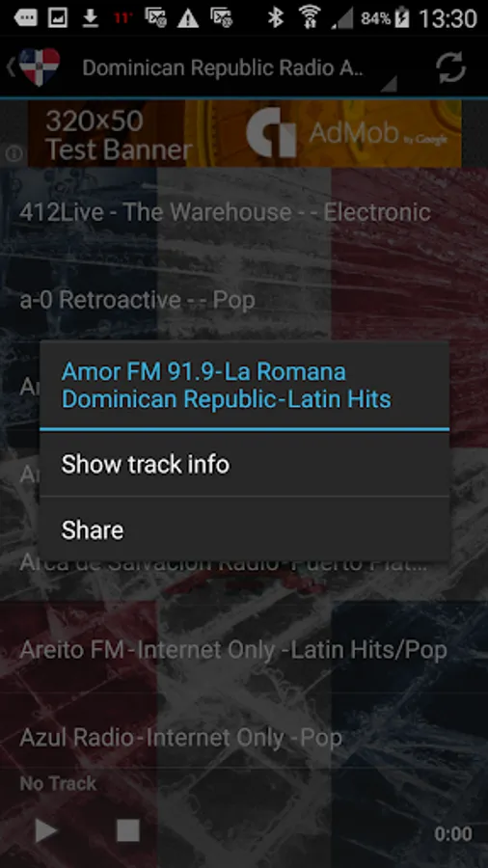Select Azul Radio Internet Only station
Image resolution: width=488 pixels, height=868 pixels.
(244, 738)
